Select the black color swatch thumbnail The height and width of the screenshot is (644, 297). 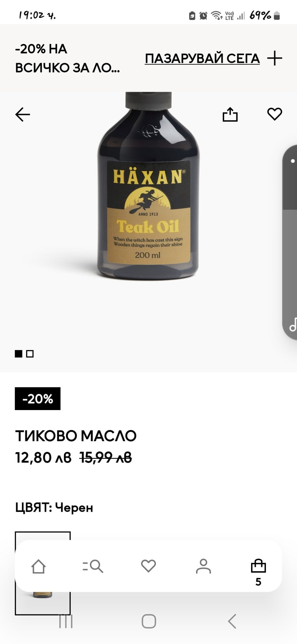(x=43, y=573)
